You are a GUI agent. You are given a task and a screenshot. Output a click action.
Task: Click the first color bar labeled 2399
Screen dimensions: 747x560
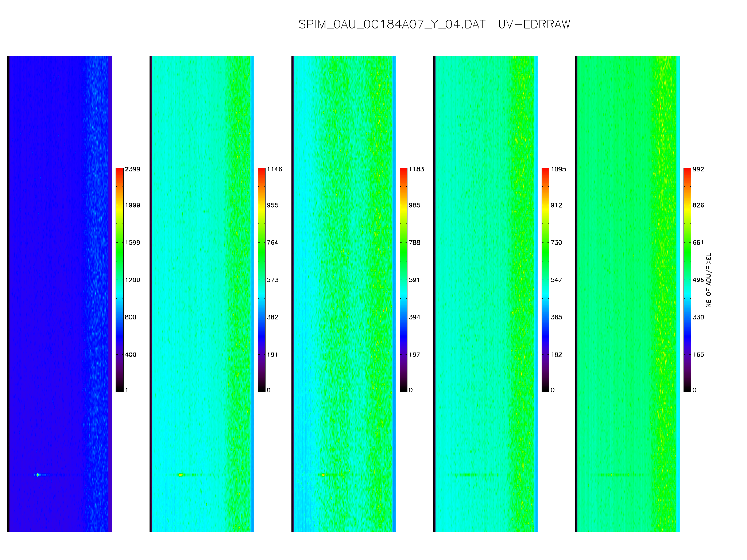[119, 280]
